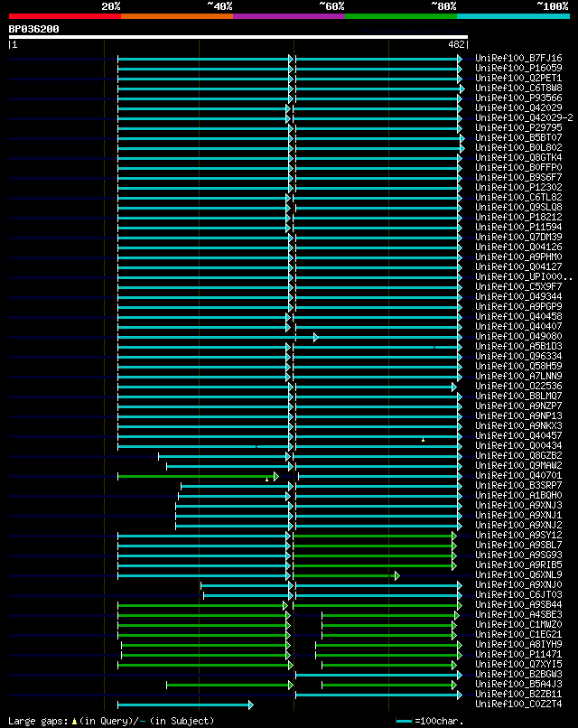Open the UniRef100_P16059 hit label
The width and height of the screenshot is (578, 728).
tap(518, 68)
